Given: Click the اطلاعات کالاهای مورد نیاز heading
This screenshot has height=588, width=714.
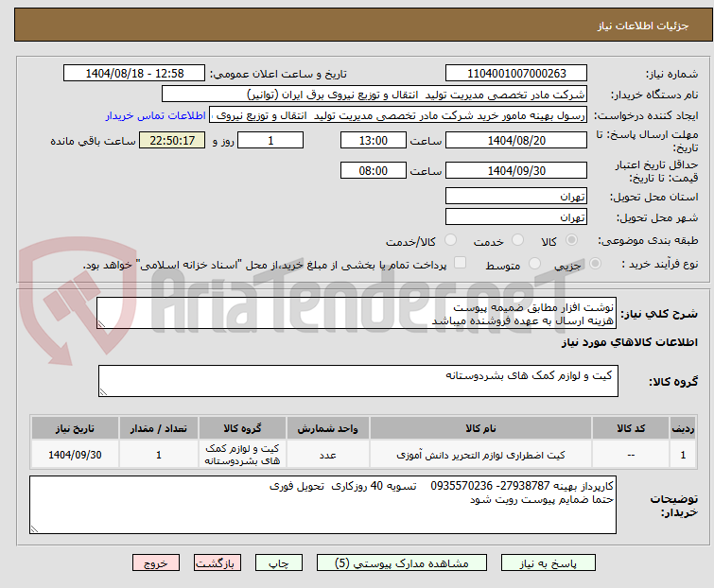Looking at the screenshot, I should [x=629, y=342].
